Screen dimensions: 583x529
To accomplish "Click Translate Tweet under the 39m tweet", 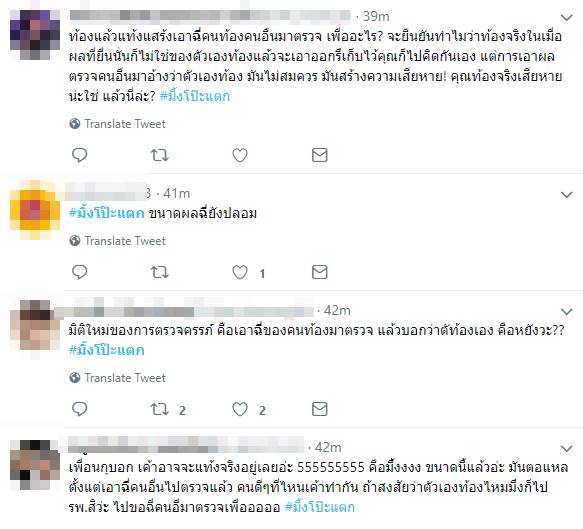I will tap(117, 124).
